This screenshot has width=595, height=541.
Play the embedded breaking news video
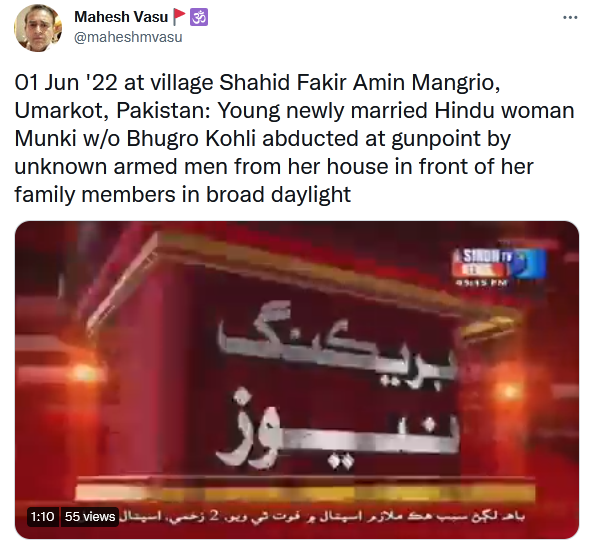(297, 379)
